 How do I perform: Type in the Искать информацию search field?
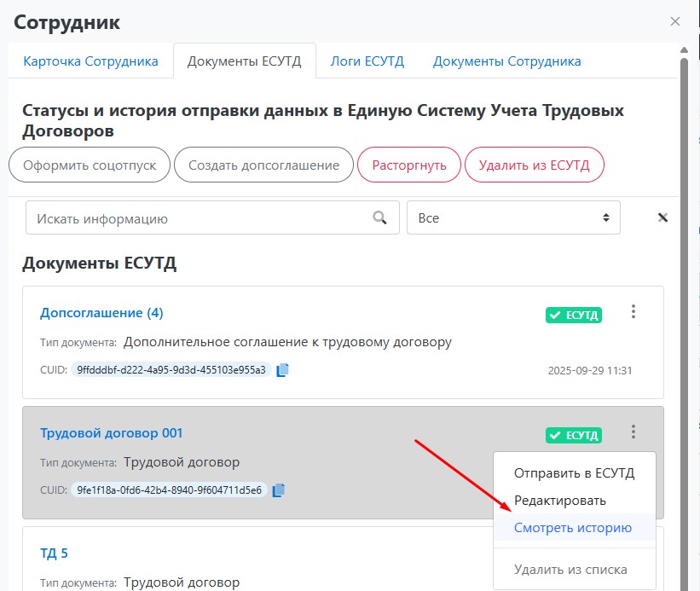(196, 217)
